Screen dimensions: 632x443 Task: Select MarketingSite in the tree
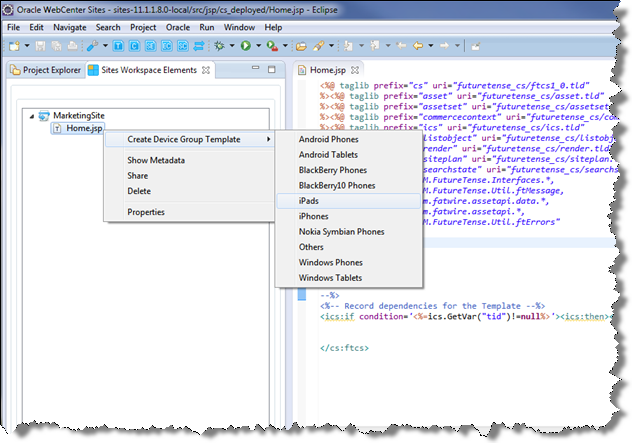pos(79,116)
